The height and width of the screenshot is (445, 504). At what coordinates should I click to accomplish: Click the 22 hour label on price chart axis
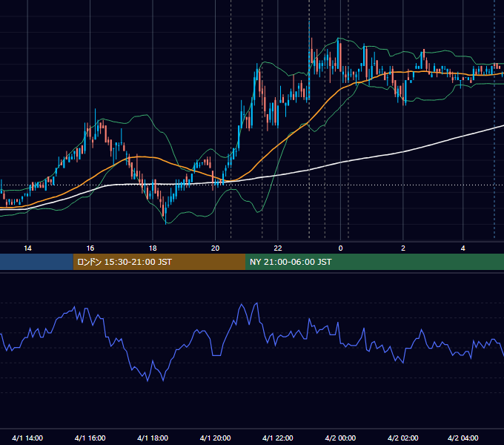pos(278,248)
